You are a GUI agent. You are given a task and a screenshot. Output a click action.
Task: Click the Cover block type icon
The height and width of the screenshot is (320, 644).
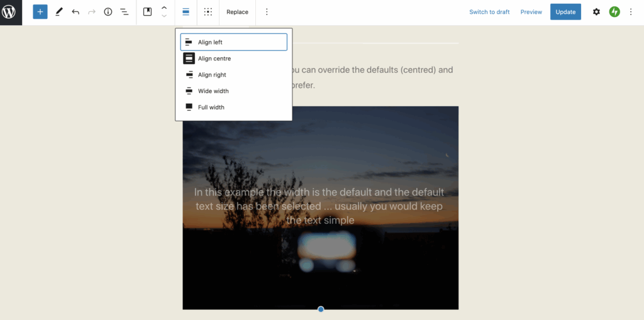(x=148, y=12)
